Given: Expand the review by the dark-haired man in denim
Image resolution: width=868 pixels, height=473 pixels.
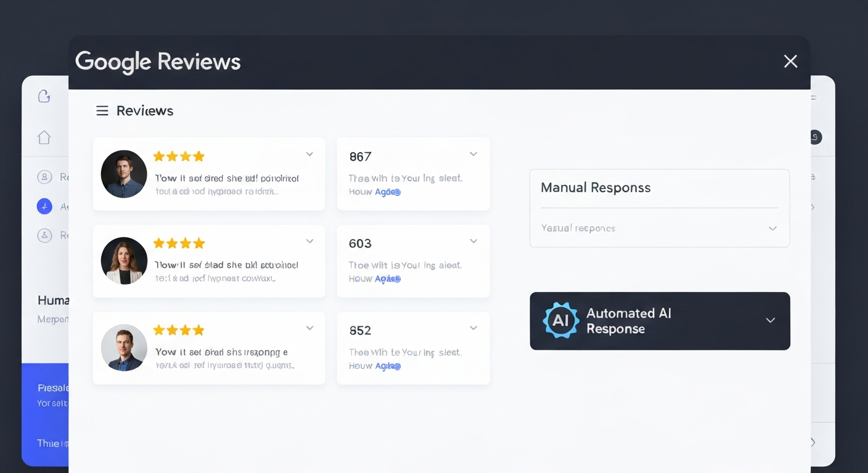Looking at the screenshot, I should coord(309,154).
